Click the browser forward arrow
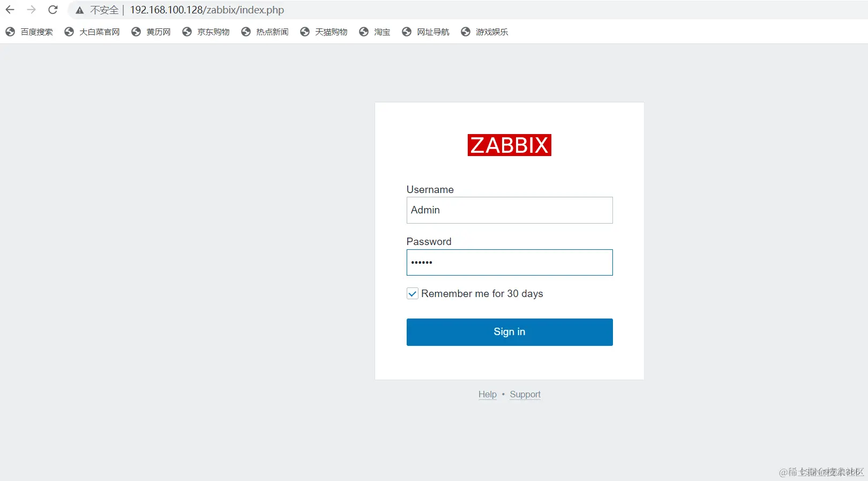This screenshot has width=868, height=481. (32, 10)
